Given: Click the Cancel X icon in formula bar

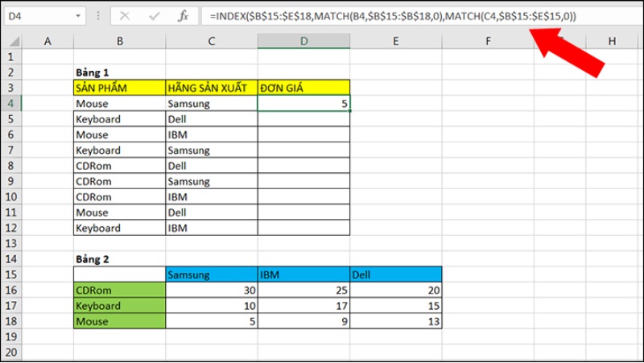Looking at the screenshot, I should click(126, 15).
